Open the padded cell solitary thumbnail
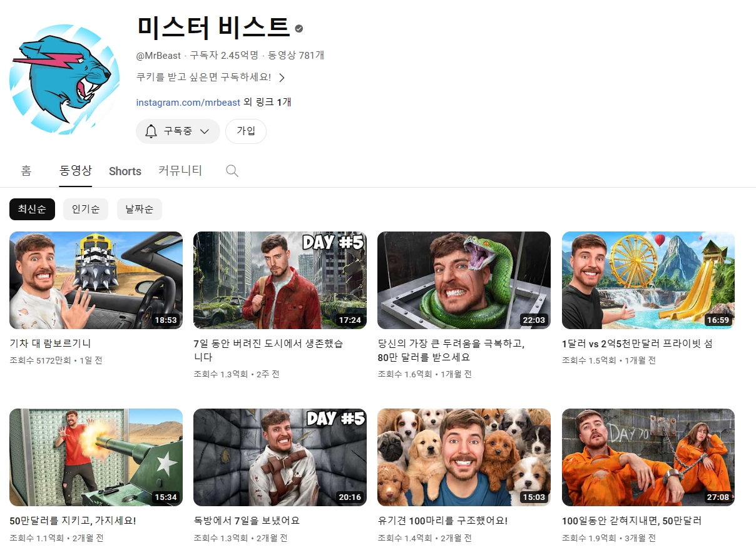 point(280,457)
